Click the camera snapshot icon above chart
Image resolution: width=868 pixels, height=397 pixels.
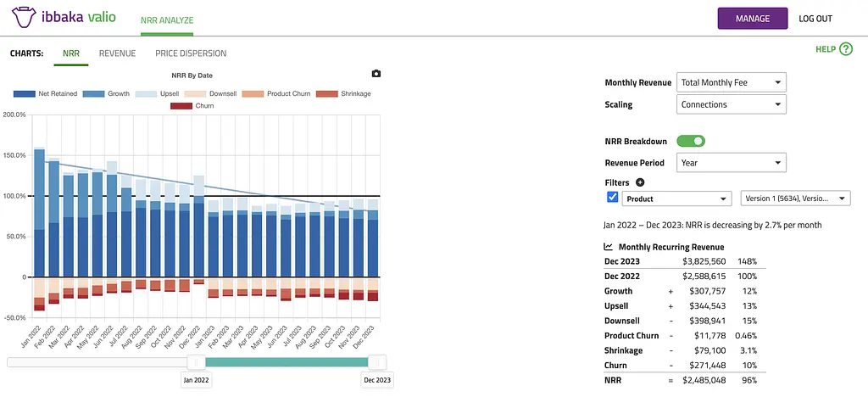click(x=377, y=75)
